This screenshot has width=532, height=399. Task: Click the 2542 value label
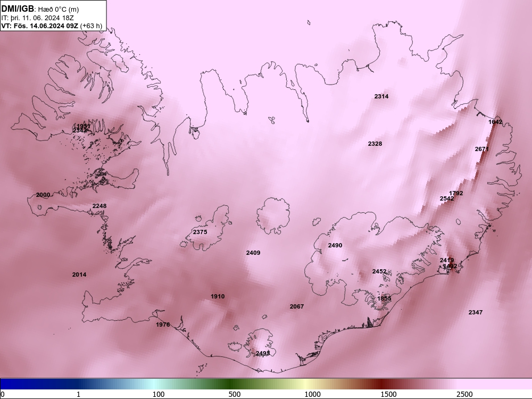447,198
